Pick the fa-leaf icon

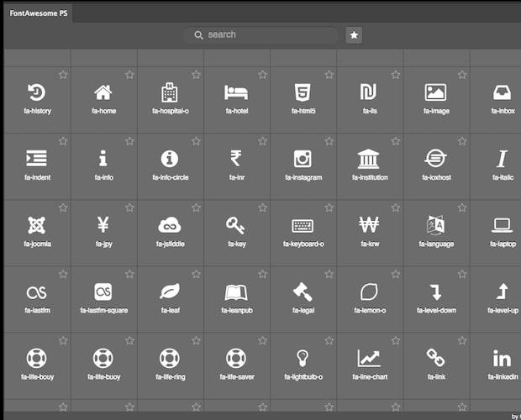point(170,291)
